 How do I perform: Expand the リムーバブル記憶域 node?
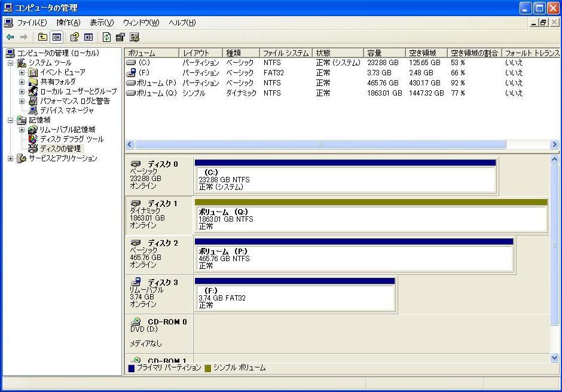(x=22, y=130)
